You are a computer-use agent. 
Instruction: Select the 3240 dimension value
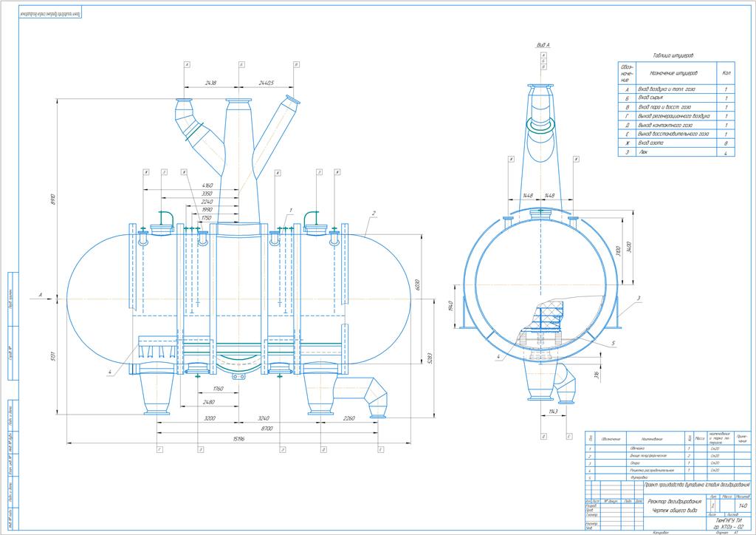264,419
